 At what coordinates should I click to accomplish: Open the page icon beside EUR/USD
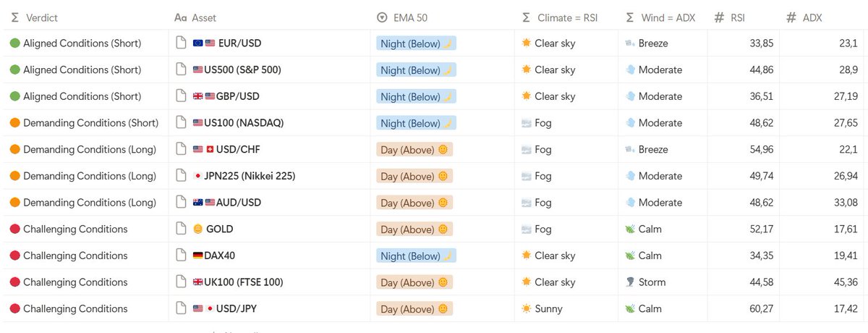[182, 43]
